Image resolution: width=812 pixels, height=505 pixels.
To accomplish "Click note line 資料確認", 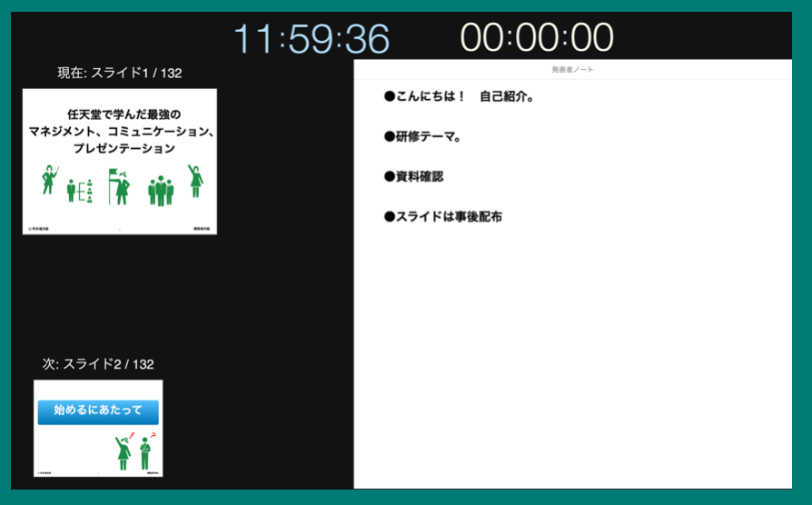I will tap(414, 176).
